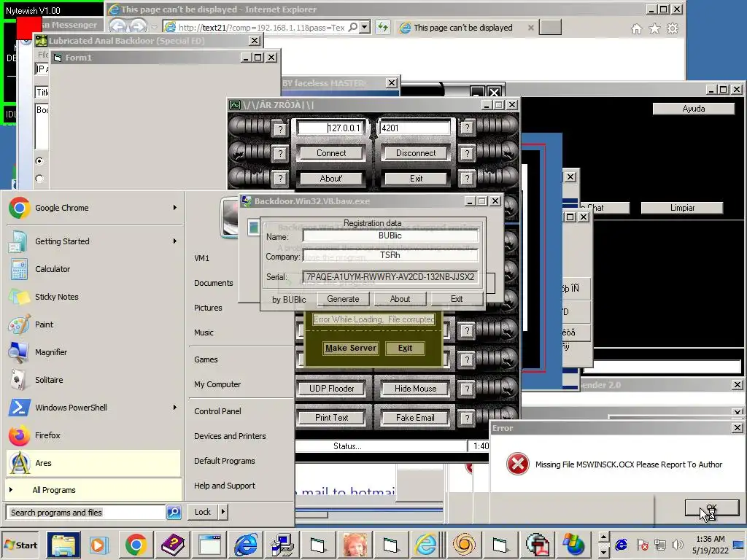Open IE Favorites star icon

click(654, 29)
